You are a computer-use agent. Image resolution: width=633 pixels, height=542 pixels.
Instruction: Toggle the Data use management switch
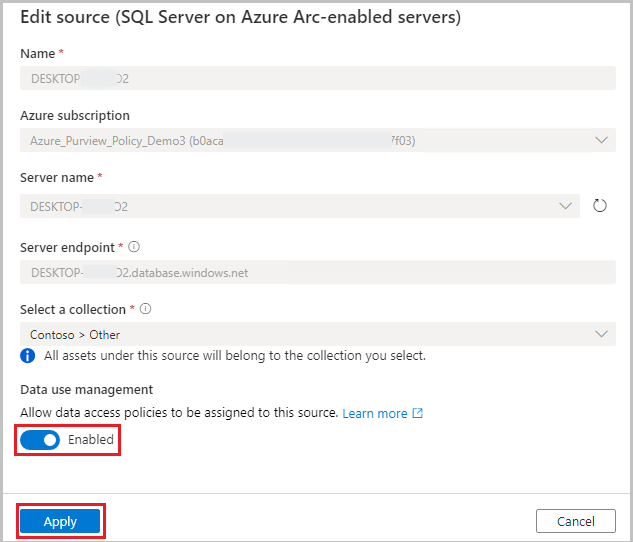40,440
